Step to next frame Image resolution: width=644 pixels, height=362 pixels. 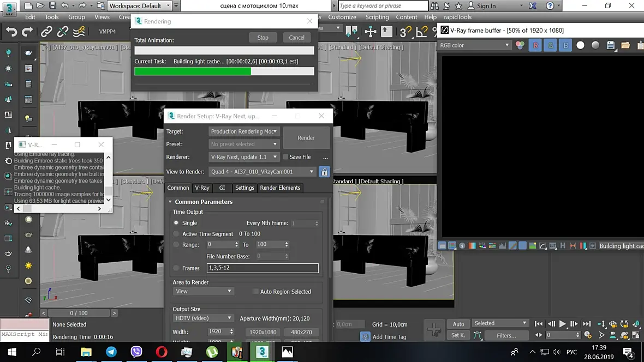[574, 324]
